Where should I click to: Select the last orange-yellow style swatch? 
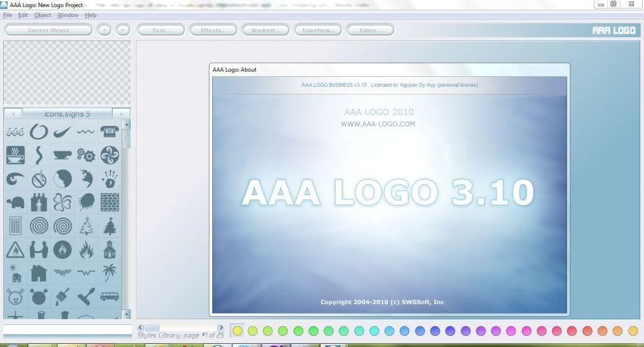(x=633, y=331)
